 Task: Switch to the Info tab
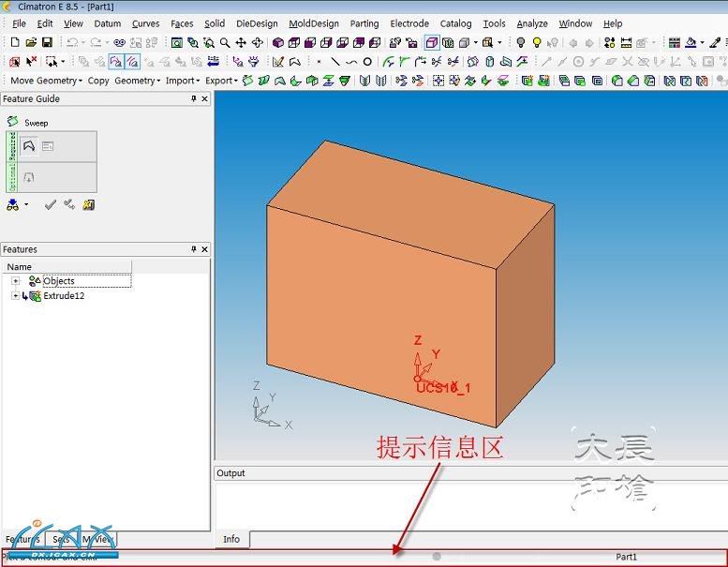point(231,539)
